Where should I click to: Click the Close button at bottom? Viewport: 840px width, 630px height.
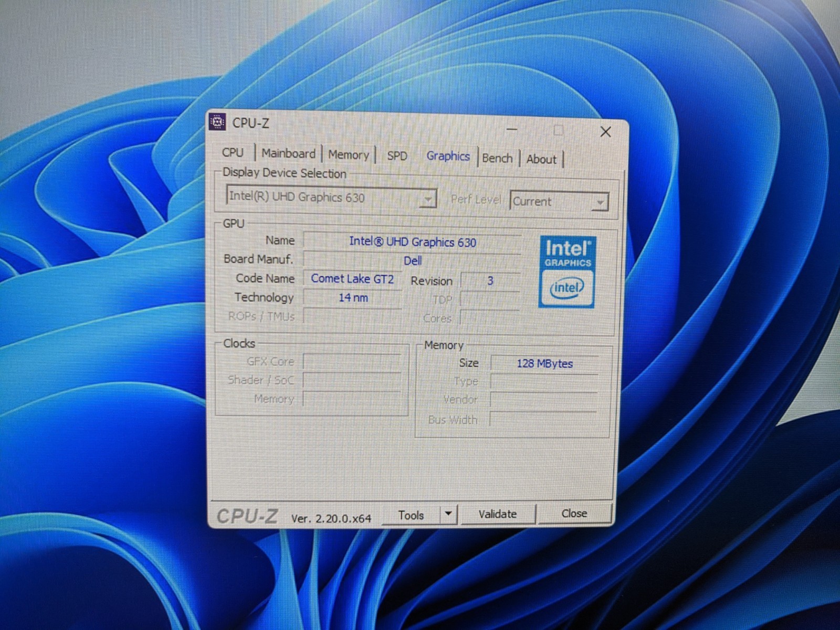[x=574, y=513]
